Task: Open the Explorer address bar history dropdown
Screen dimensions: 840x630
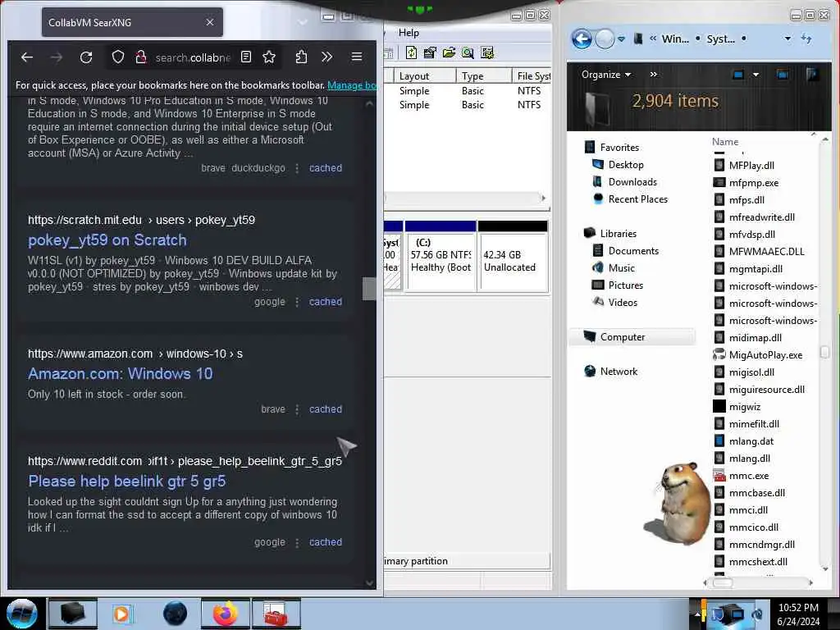Action: pyautogui.click(x=787, y=39)
